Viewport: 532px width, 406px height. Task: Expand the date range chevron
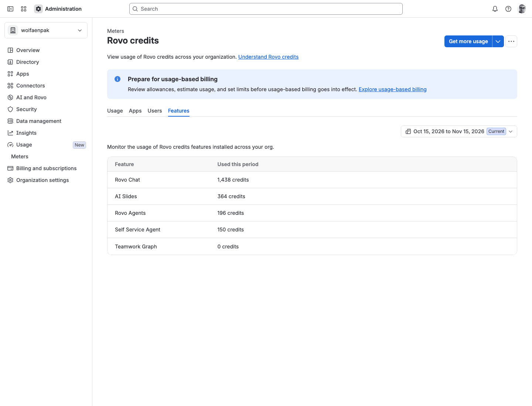pos(511,131)
